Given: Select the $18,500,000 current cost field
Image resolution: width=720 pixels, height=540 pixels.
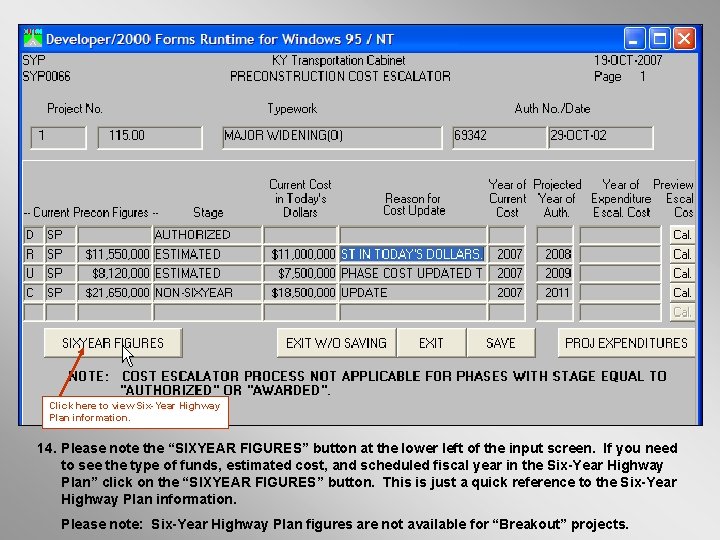Looking at the screenshot, I should [x=300, y=292].
